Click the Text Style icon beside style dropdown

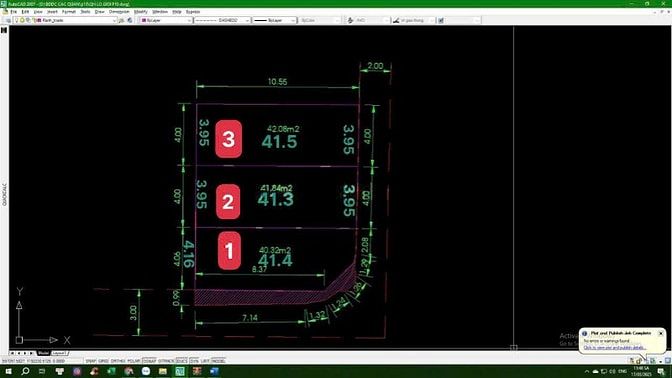396,20
